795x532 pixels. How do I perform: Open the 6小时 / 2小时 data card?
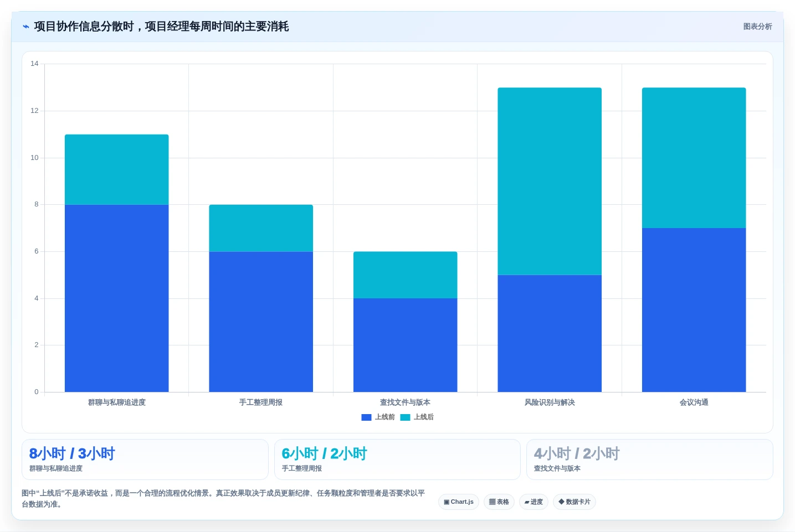[397, 459]
